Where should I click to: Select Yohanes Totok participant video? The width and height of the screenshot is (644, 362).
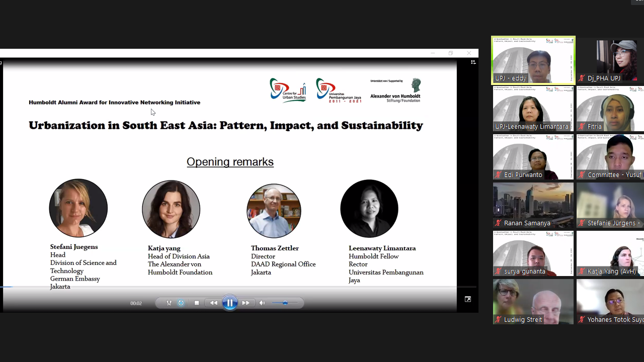610,301
